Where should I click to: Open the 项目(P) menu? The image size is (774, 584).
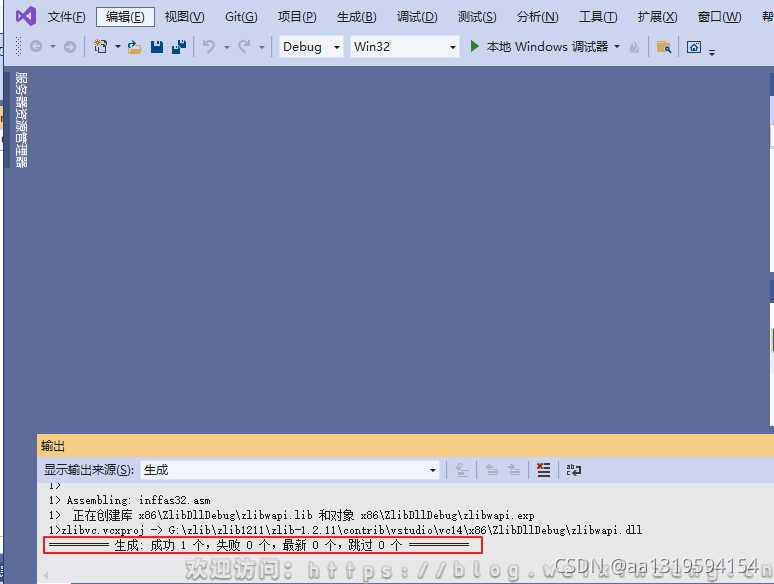297,17
